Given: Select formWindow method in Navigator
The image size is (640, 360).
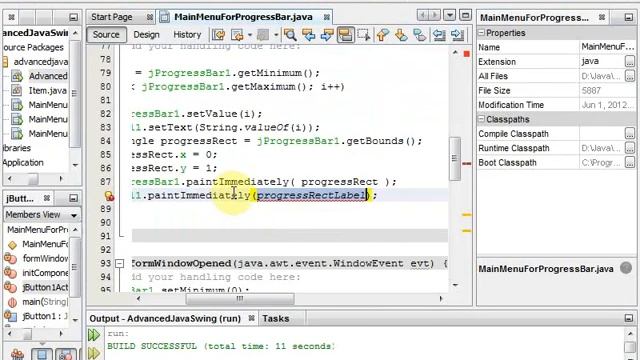Looking at the screenshot, I should 45,258.
